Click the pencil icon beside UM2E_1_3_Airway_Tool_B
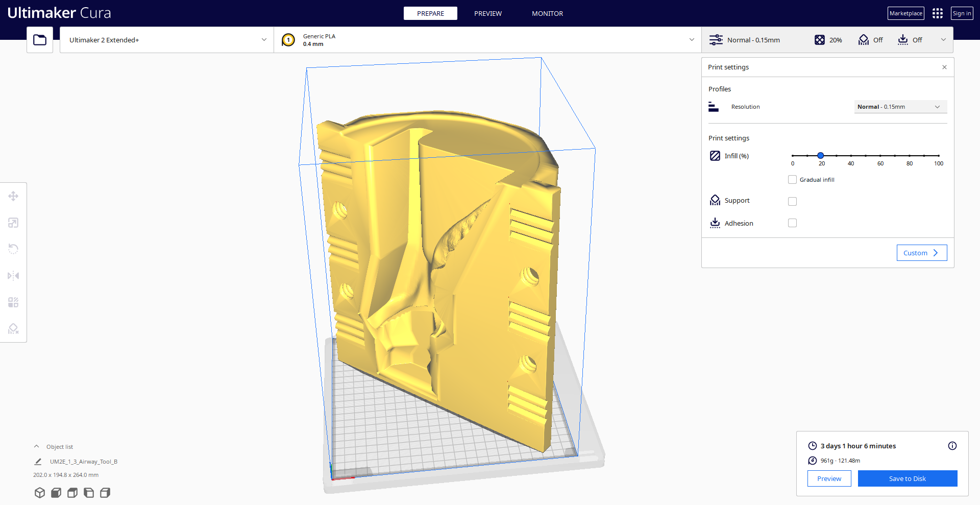 (x=38, y=462)
